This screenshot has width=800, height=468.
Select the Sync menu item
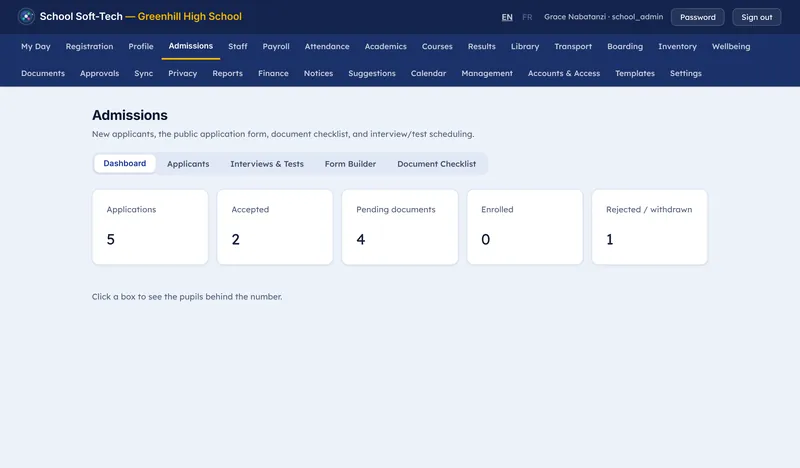point(143,73)
